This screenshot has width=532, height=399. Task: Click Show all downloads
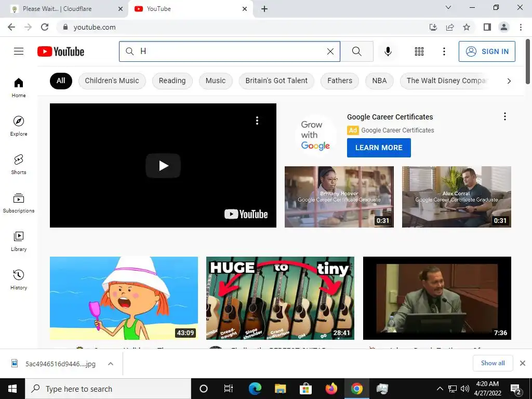(x=493, y=363)
